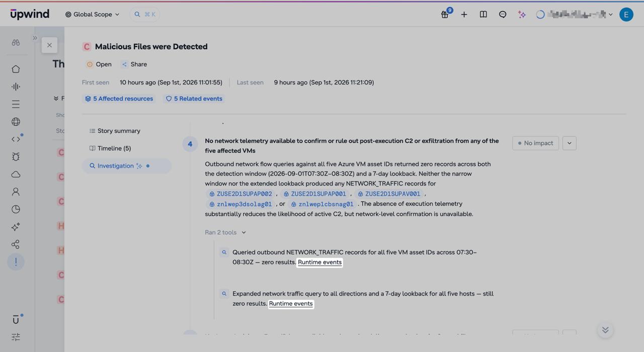644x352 pixels.
Task: Click Last seen timestamp text
Action: click(324, 82)
